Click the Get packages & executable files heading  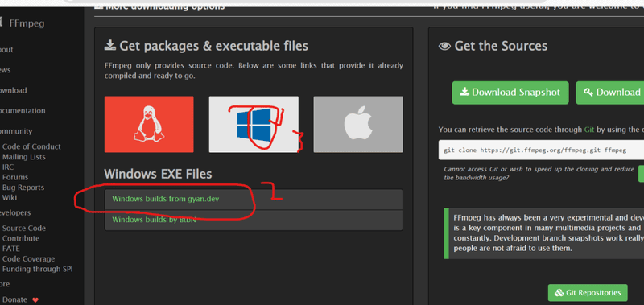point(206,46)
